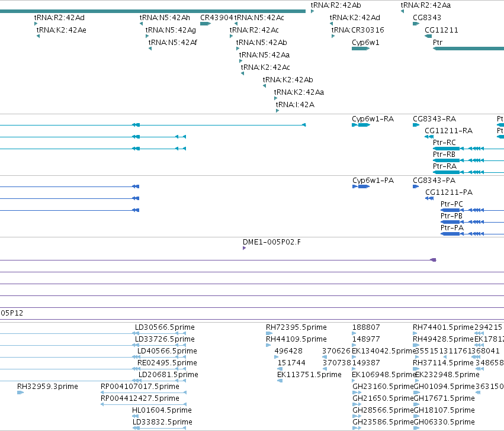
Task: Click the RE02495.5prime EST label
Action: click(167, 363)
